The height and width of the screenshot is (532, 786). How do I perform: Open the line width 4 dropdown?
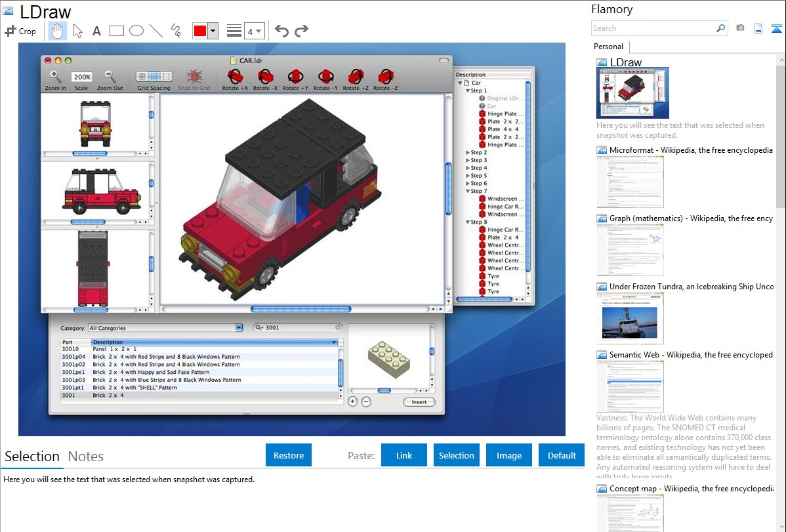(x=254, y=31)
